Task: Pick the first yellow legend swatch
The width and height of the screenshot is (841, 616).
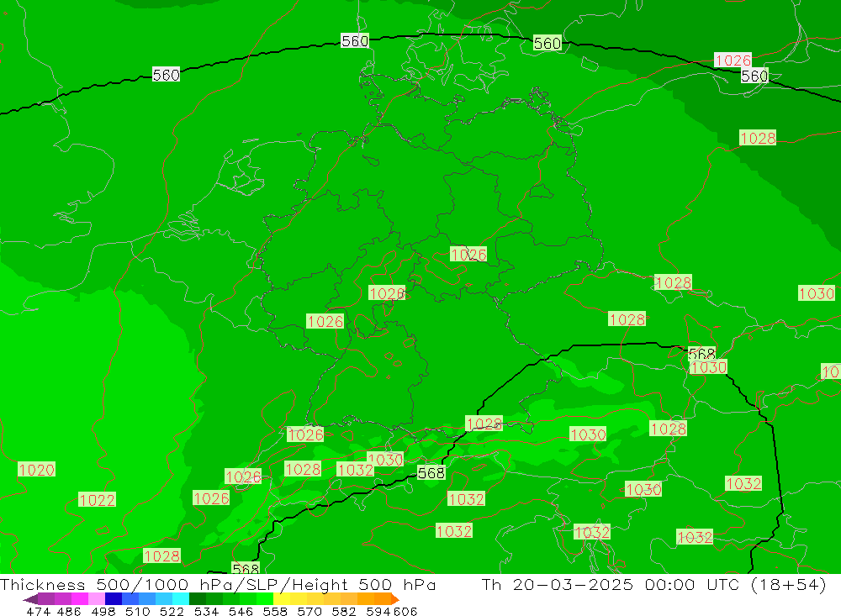Action: [x=282, y=599]
